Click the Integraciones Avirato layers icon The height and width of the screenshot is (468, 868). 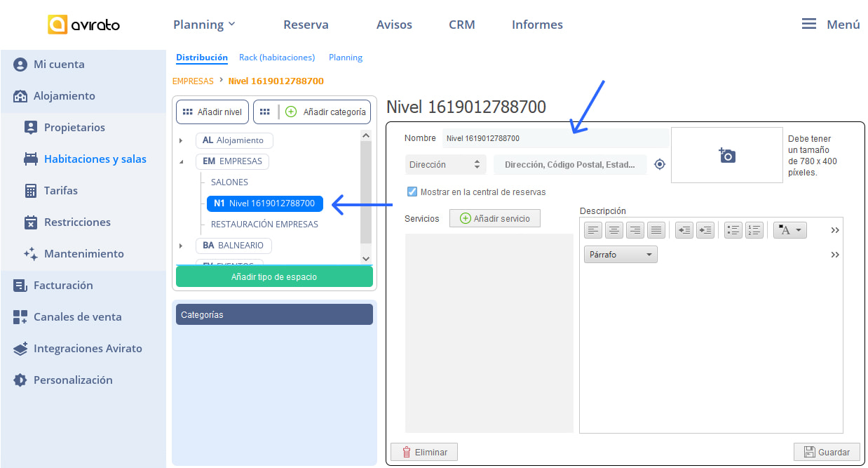pos(20,349)
